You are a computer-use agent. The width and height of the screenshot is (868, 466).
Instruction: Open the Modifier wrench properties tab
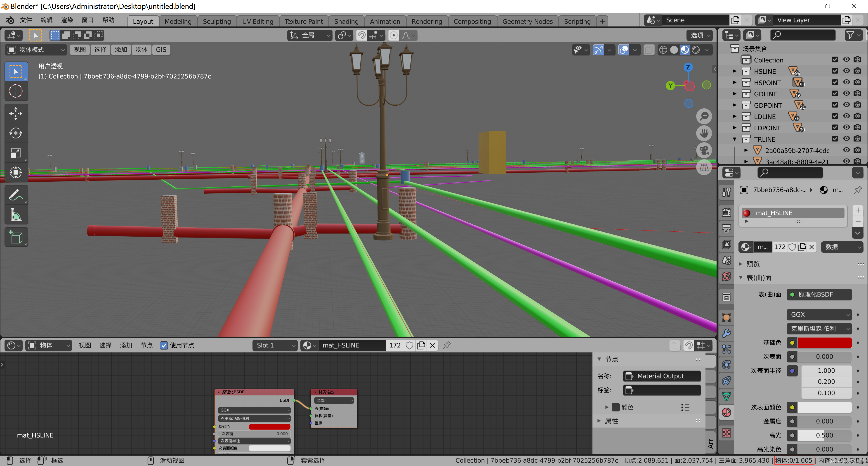726,333
